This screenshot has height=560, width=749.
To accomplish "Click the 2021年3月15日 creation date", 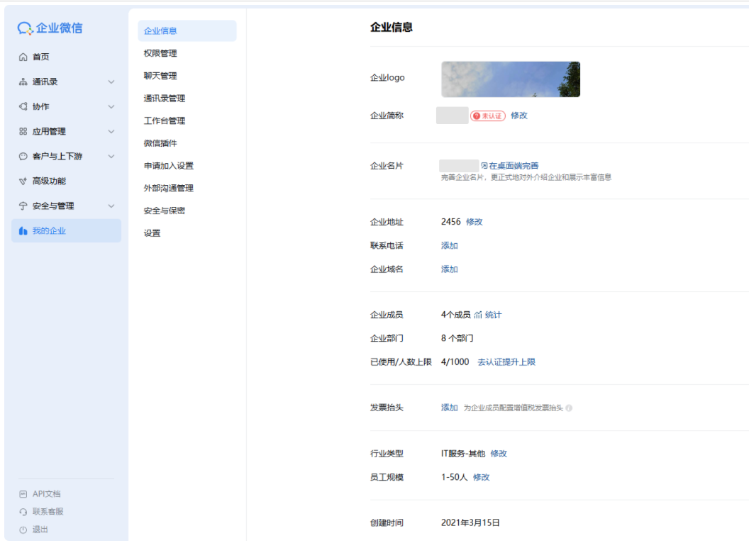I will point(470,522).
